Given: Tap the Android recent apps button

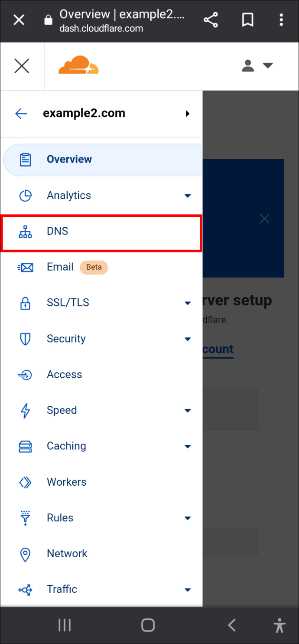Looking at the screenshot, I should tap(65, 625).
